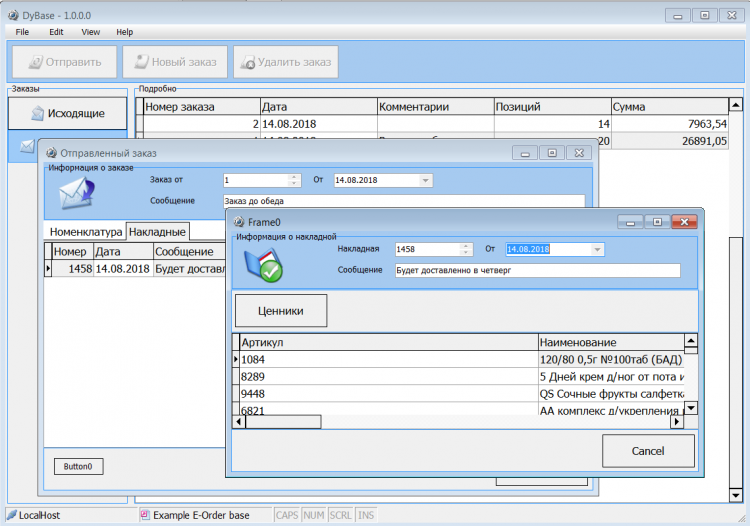Click the Frame0 title bar icon

coord(239,222)
